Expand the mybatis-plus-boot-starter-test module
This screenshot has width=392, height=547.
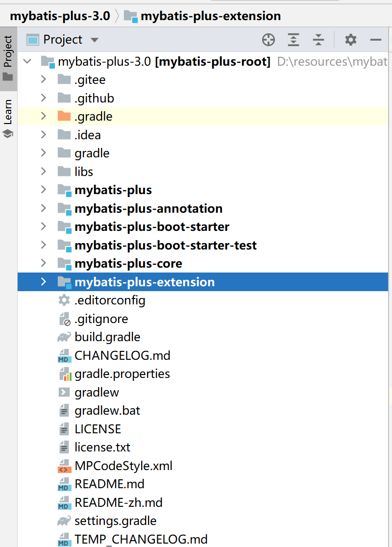click(44, 245)
